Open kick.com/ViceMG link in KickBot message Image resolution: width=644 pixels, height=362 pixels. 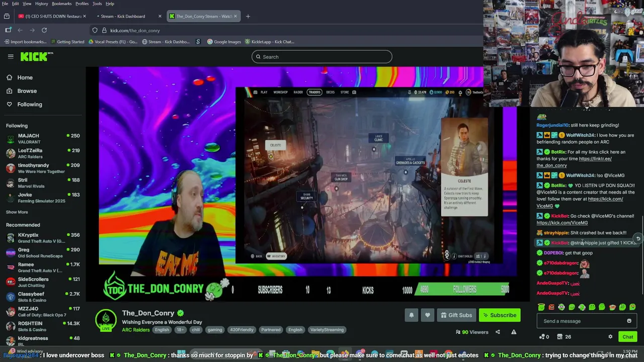(x=562, y=223)
